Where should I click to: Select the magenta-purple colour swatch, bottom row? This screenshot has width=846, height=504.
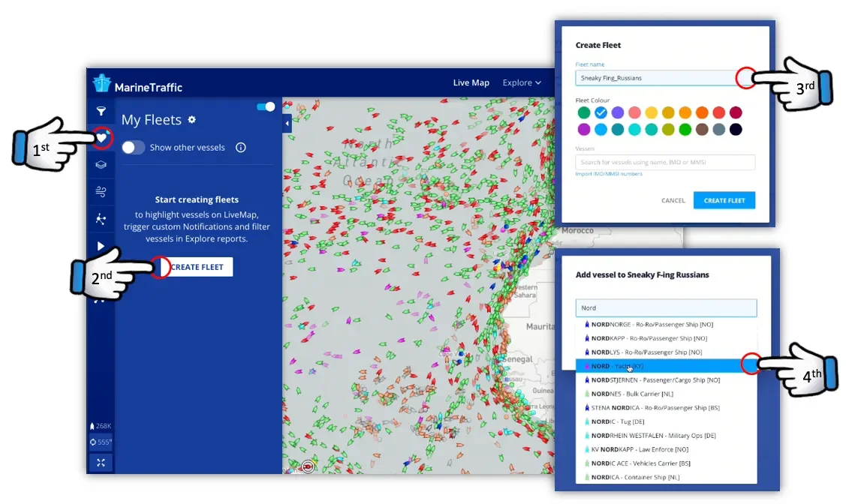tap(584, 129)
